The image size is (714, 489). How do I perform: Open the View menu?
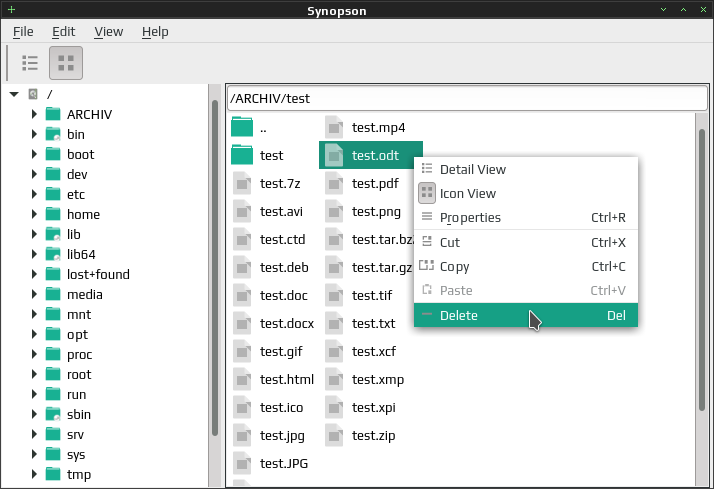click(108, 31)
